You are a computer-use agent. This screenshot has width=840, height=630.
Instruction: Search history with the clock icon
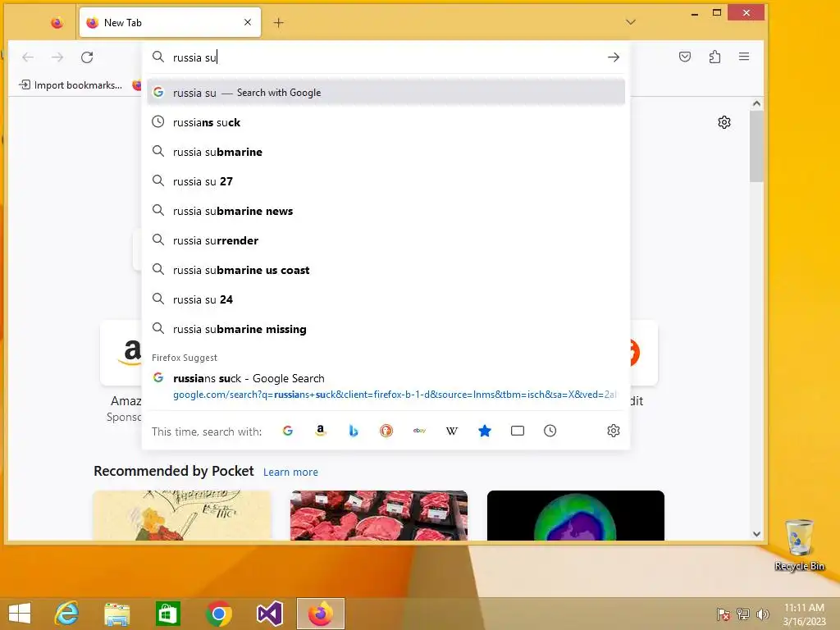(550, 431)
